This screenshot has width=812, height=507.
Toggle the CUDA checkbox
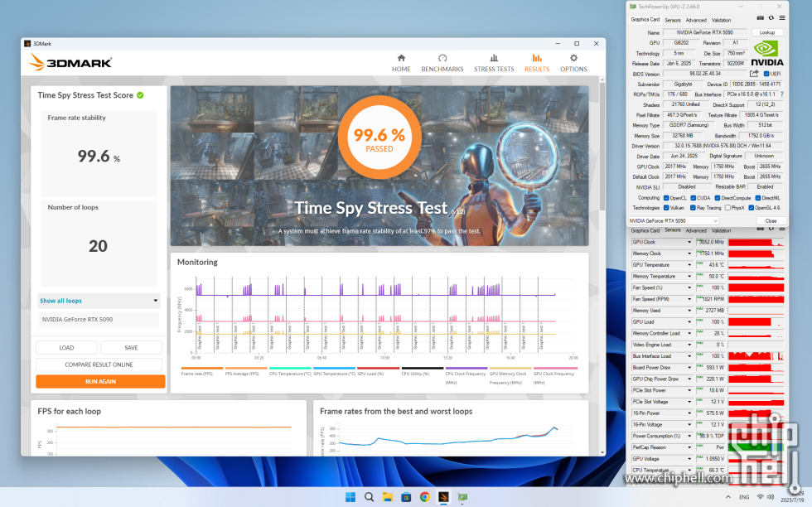[x=693, y=198]
